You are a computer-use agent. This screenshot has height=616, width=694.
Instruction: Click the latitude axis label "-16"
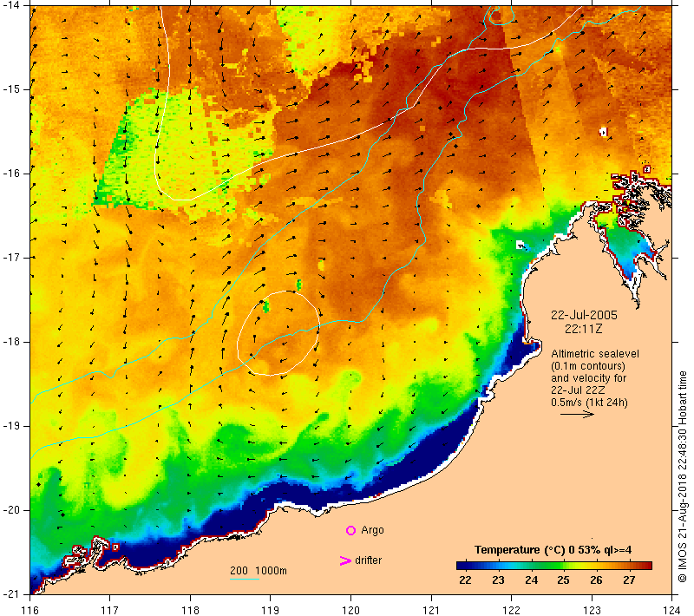pyautogui.click(x=11, y=173)
